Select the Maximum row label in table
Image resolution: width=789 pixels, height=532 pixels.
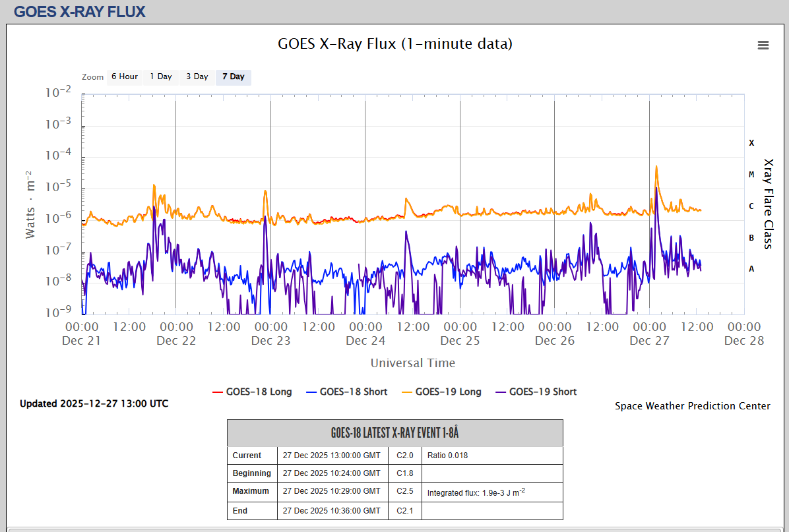[x=251, y=491]
